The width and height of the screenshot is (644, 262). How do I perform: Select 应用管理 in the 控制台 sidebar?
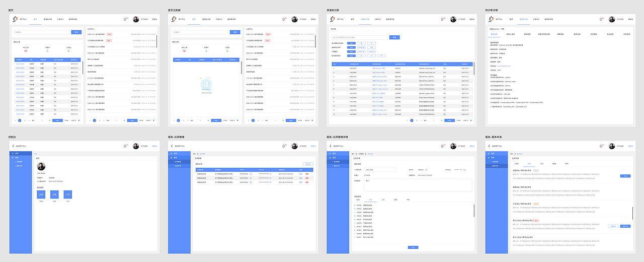pos(19,162)
